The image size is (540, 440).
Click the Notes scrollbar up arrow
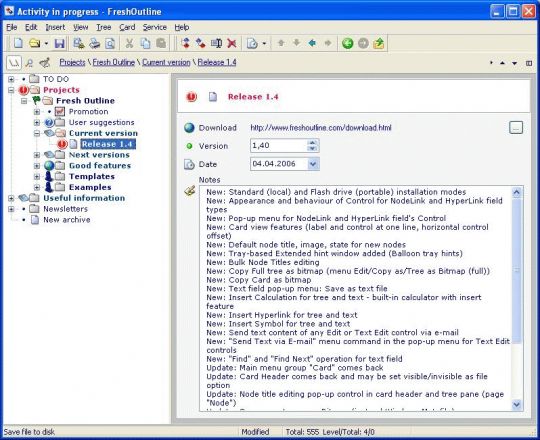tap(517, 192)
